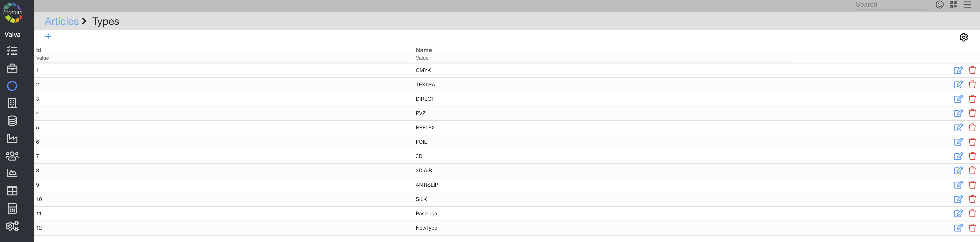Open the hamburger menu

(x=967, y=5)
